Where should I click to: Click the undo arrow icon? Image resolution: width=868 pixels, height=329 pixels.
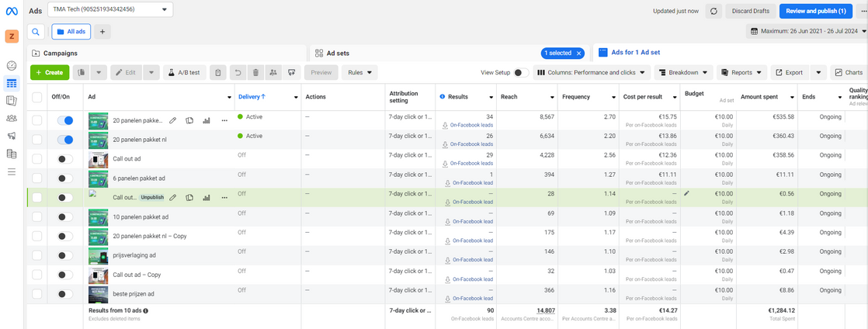click(x=238, y=72)
